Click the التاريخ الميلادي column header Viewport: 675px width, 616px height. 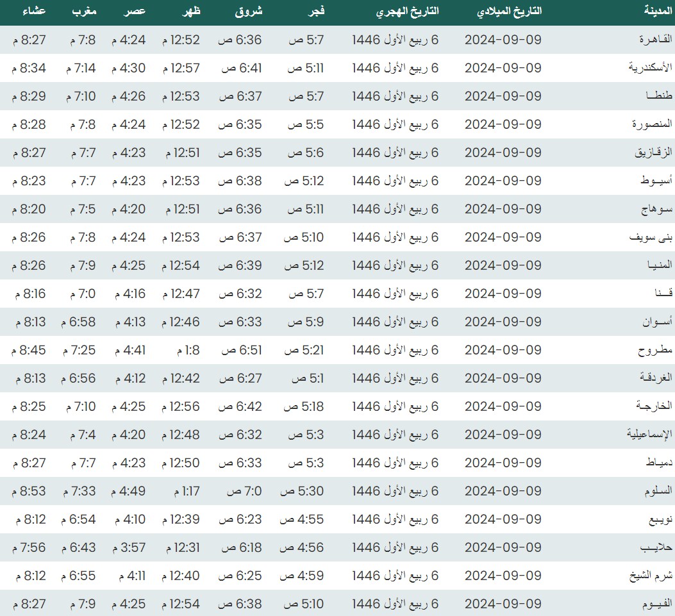point(510,12)
